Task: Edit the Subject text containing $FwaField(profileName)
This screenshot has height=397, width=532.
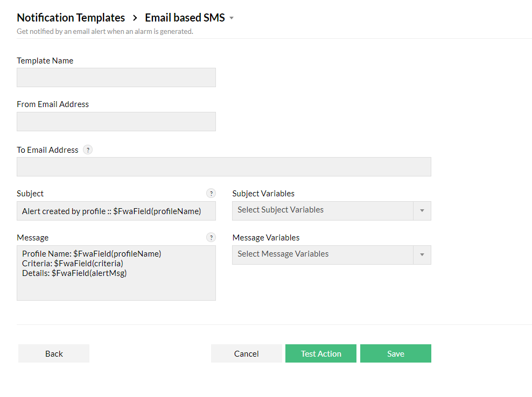Action: point(116,211)
